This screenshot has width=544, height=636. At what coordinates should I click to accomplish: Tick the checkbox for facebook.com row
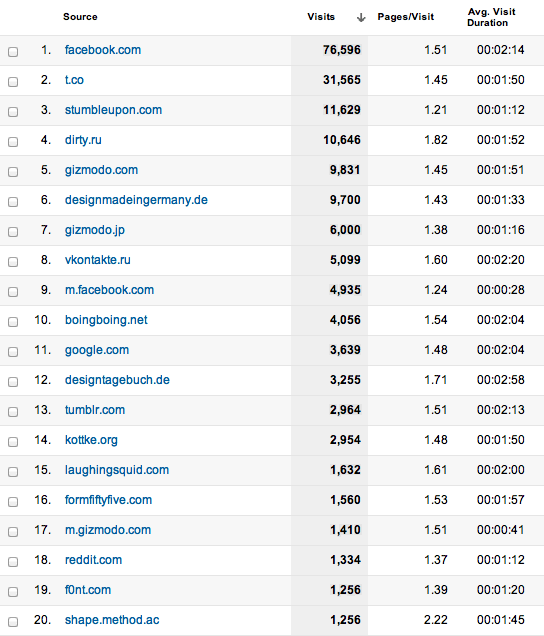(x=13, y=52)
